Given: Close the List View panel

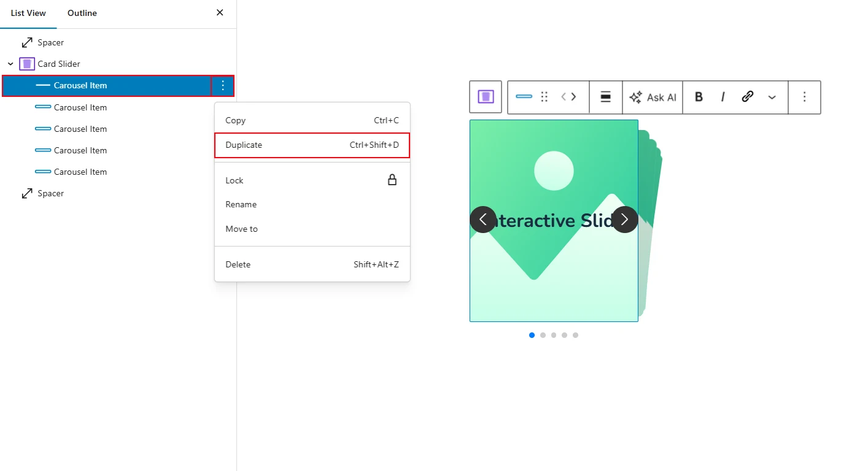Looking at the screenshot, I should coord(220,13).
